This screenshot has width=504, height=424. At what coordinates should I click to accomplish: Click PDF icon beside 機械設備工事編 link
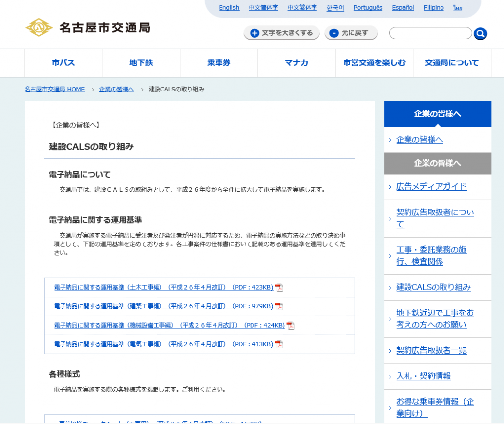[291, 326]
